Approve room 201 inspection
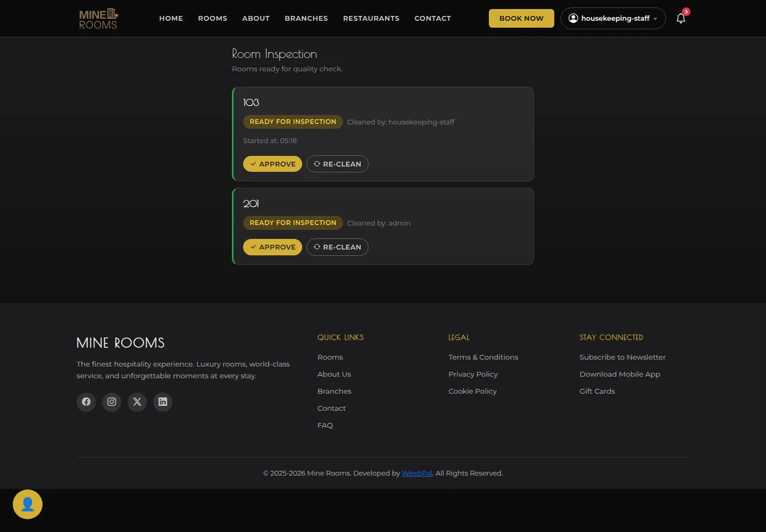766x532 pixels. click(272, 247)
